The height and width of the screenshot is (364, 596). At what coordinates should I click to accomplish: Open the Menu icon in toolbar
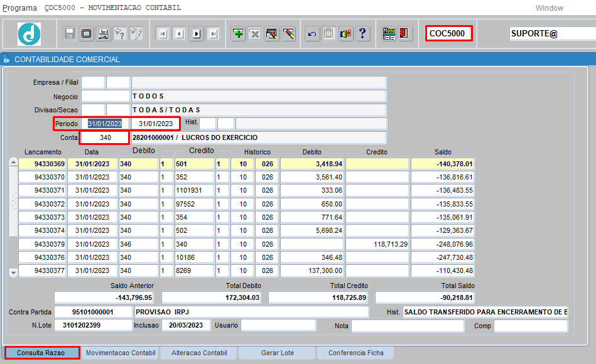point(389,34)
